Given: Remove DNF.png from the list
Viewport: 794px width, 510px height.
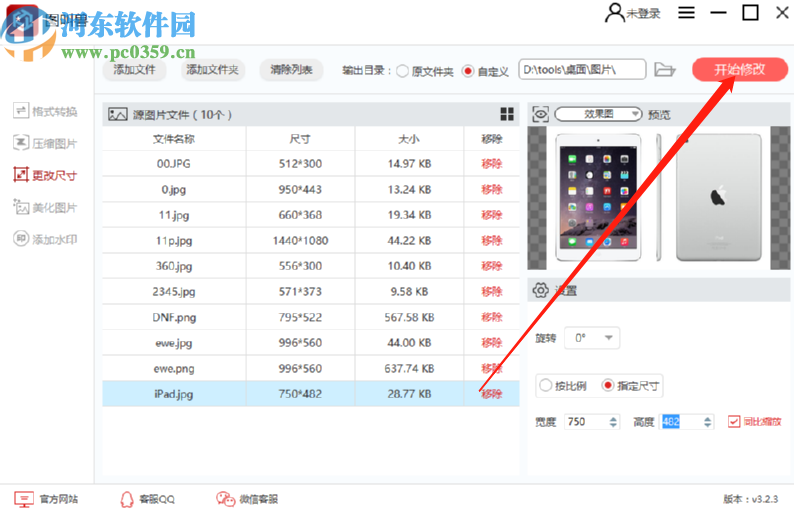Looking at the screenshot, I should [x=492, y=317].
